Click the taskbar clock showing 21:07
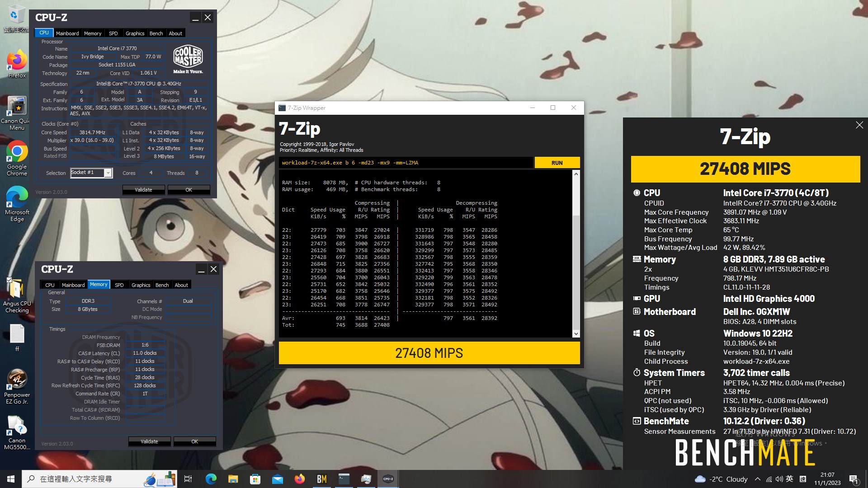This screenshot has height=488, width=868. click(x=827, y=479)
